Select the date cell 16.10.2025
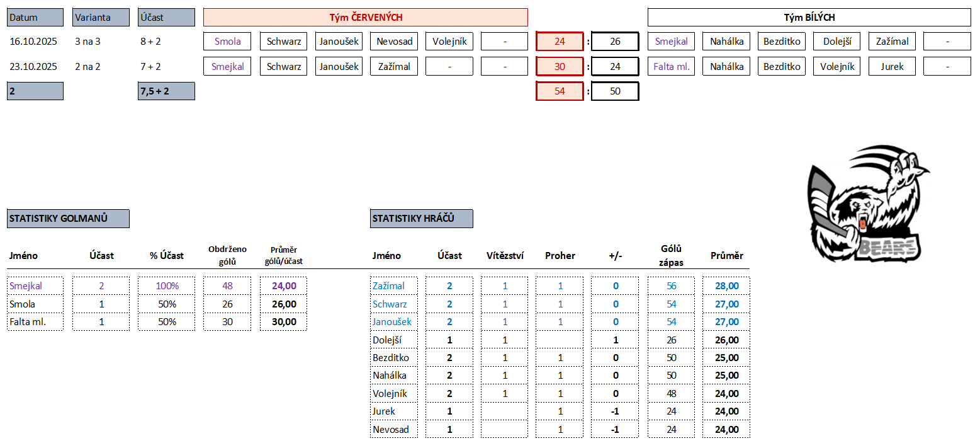Viewport: 980px width, 448px height. click(33, 42)
